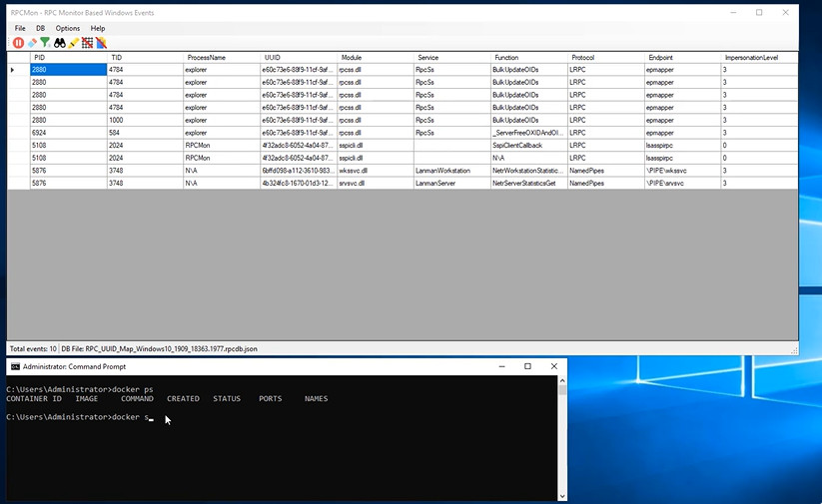Click the wkssvc.dll module cell

point(376,171)
